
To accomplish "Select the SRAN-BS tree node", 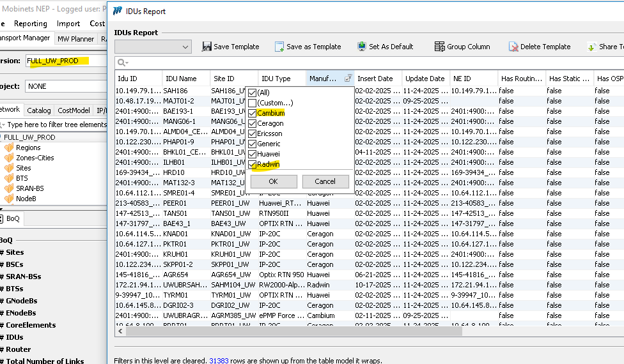I will [30, 188].
